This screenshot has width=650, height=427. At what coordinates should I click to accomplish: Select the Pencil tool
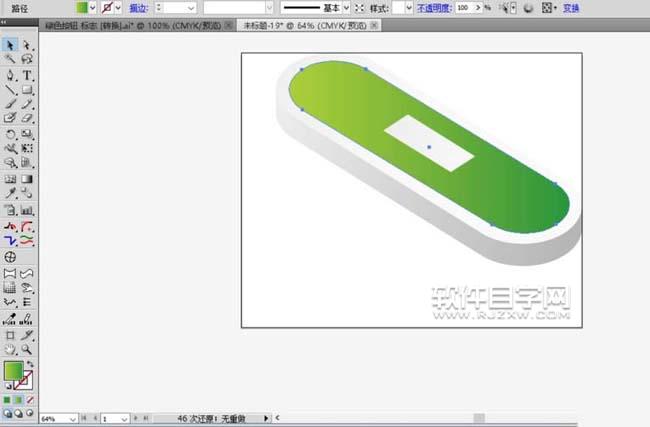27,103
